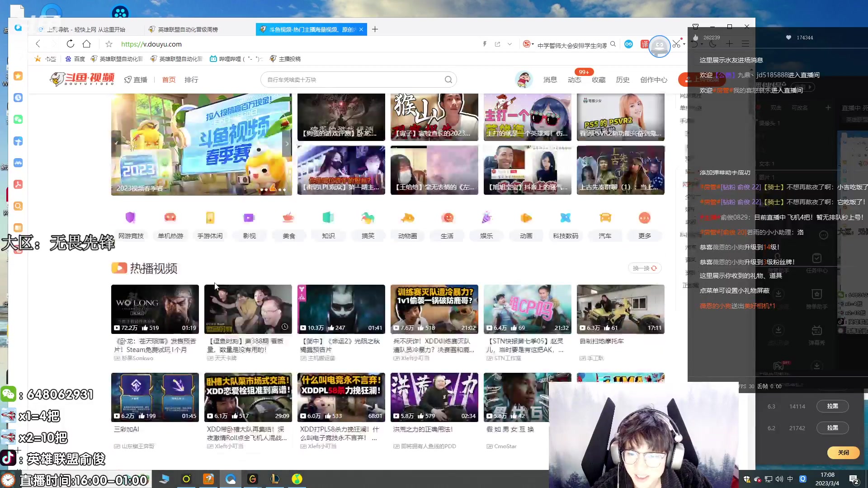
Task: Open the 网游竞技 category icon
Action: [x=131, y=218]
